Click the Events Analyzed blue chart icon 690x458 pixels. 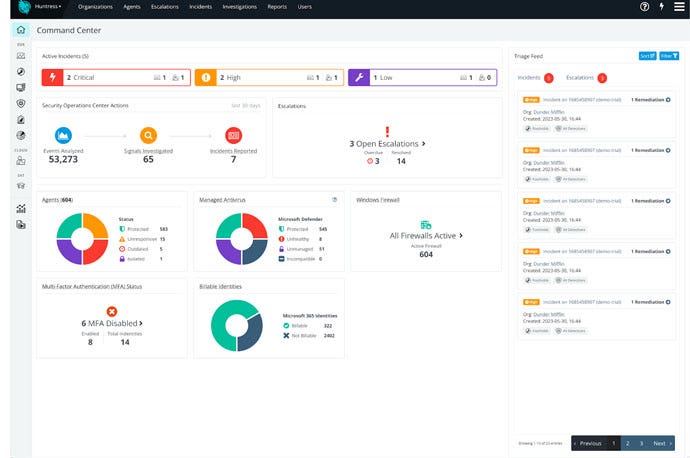(63, 135)
